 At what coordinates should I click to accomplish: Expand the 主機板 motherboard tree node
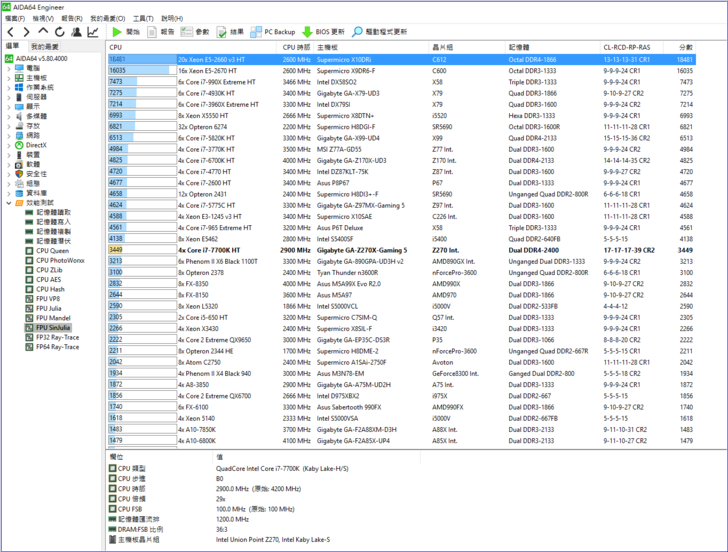[x=8, y=77]
